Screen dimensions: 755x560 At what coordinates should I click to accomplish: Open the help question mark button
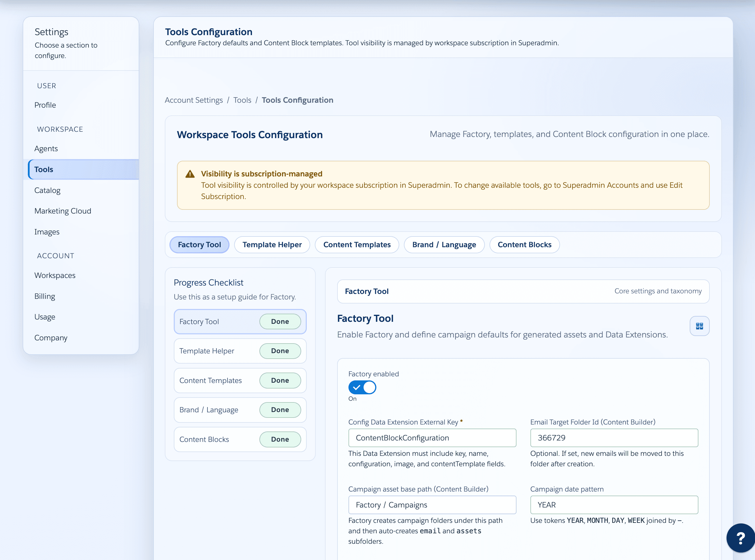[x=740, y=538]
